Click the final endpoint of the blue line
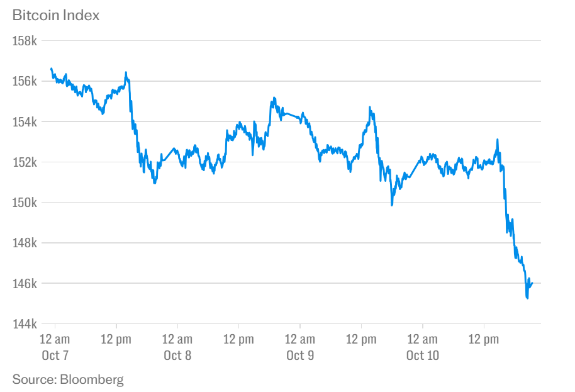This screenshot has height=392, width=575. [x=532, y=283]
